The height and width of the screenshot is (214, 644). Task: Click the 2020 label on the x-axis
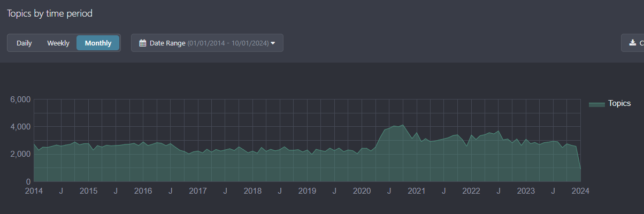coord(362,191)
